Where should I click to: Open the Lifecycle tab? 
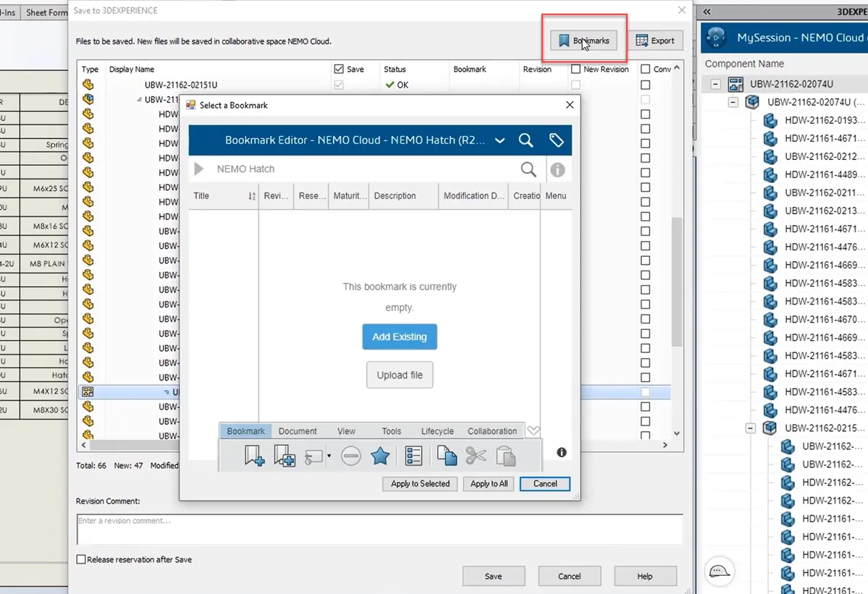437,430
